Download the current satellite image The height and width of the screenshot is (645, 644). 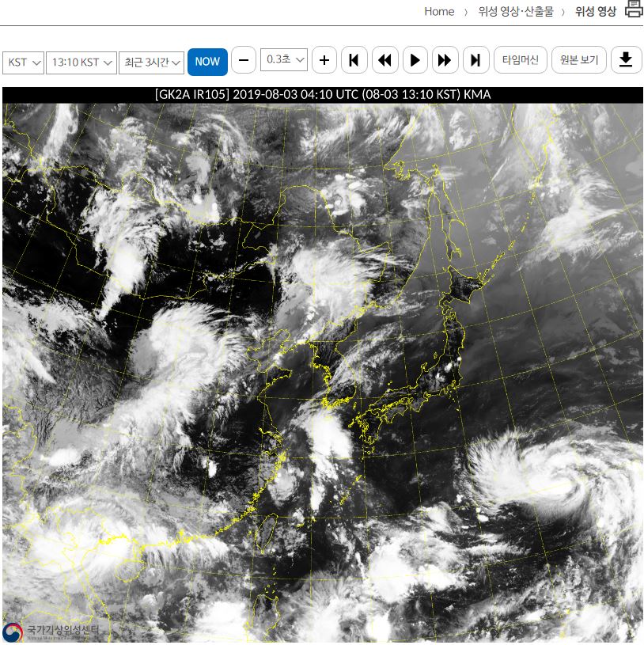coord(626,61)
